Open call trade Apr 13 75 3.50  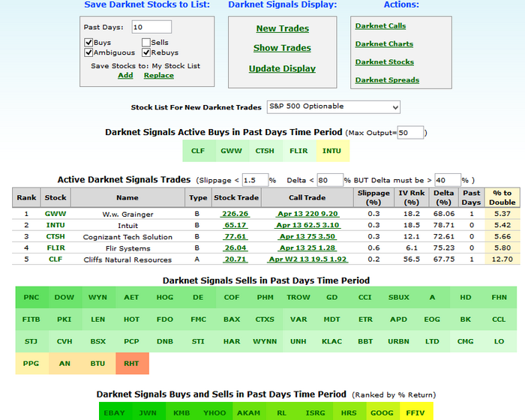[307, 236]
